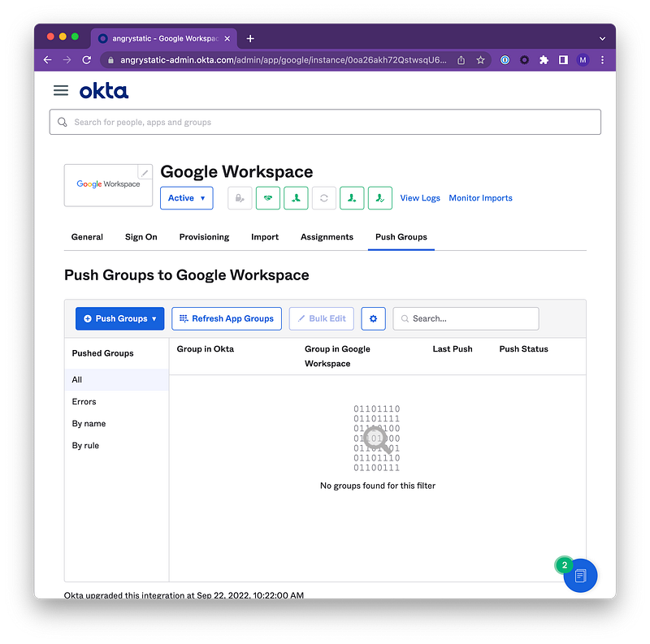This screenshot has height=644, width=650.
Task: Click the blue help widget with badge
Action: point(580,575)
